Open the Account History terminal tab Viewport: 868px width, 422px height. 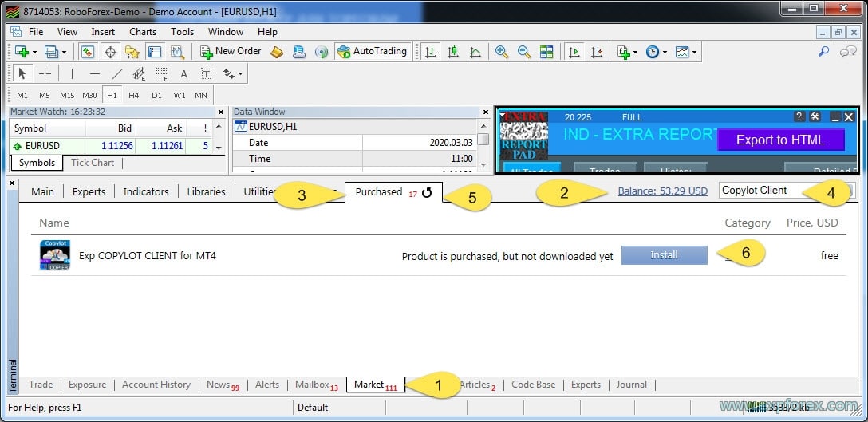[156, 385]
